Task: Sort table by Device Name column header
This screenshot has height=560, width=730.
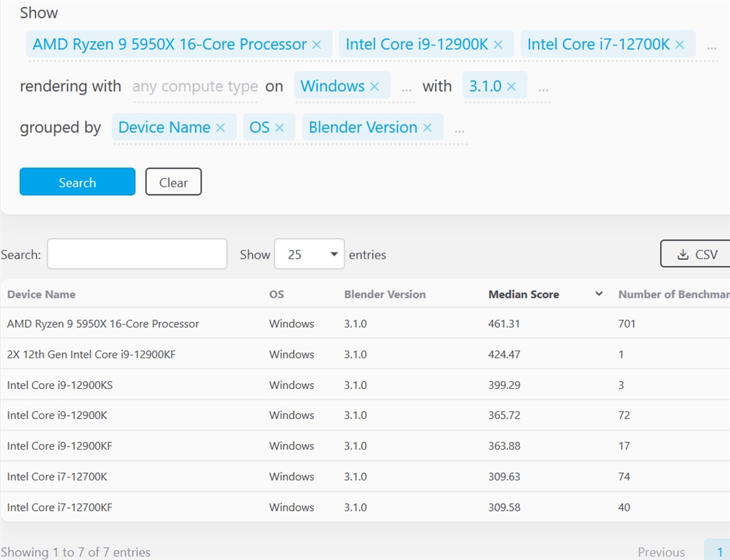Action: pos(41,294)
